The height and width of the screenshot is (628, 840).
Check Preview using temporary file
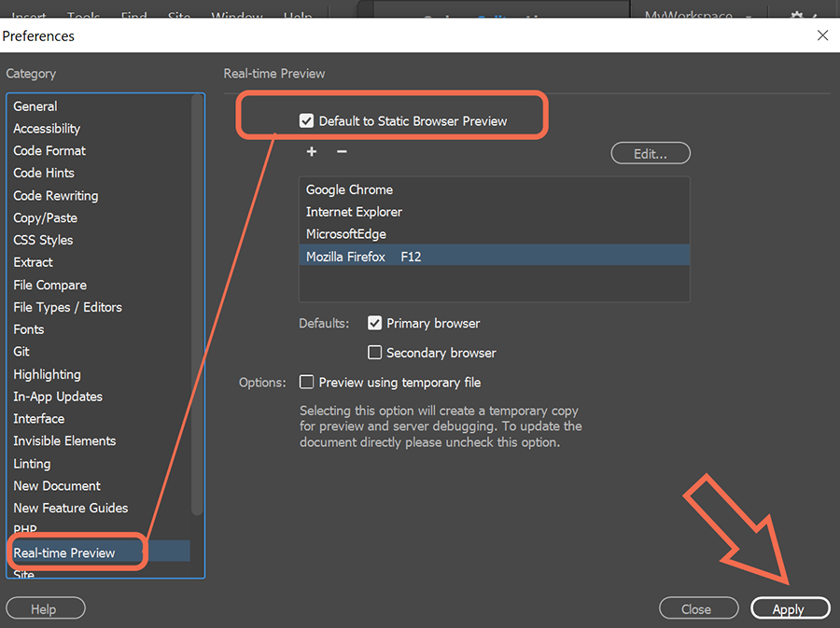pos(307,382)
